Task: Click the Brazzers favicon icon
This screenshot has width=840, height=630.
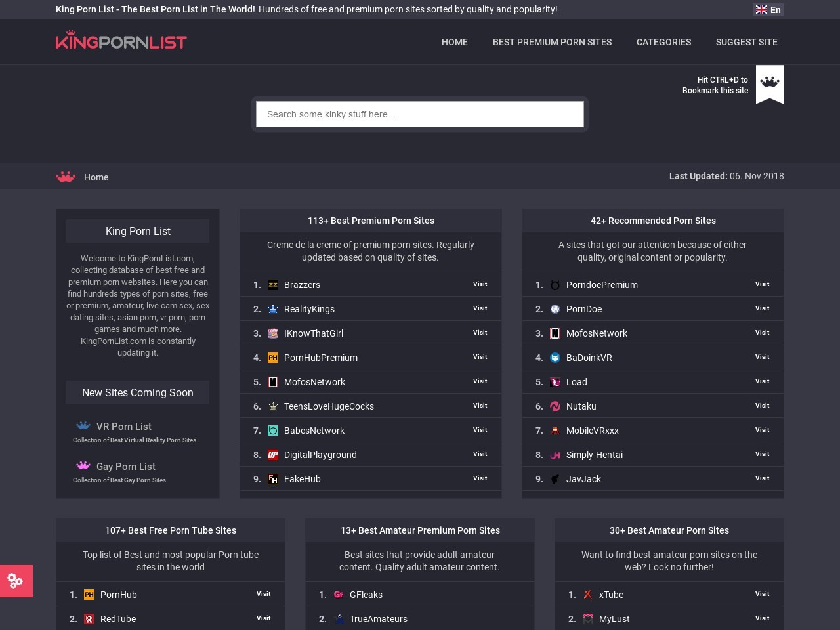Action: (273, 285)
